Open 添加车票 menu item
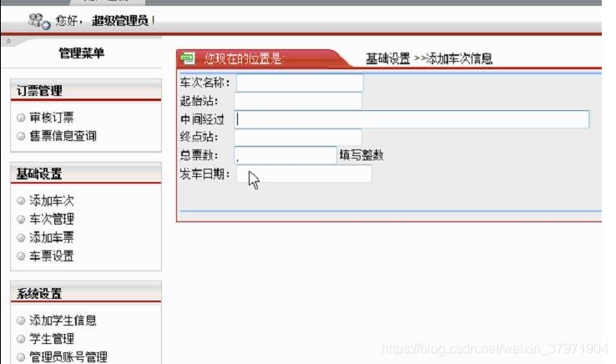The width and height of the screenshot is (616, 364). (x=52, y=237)
